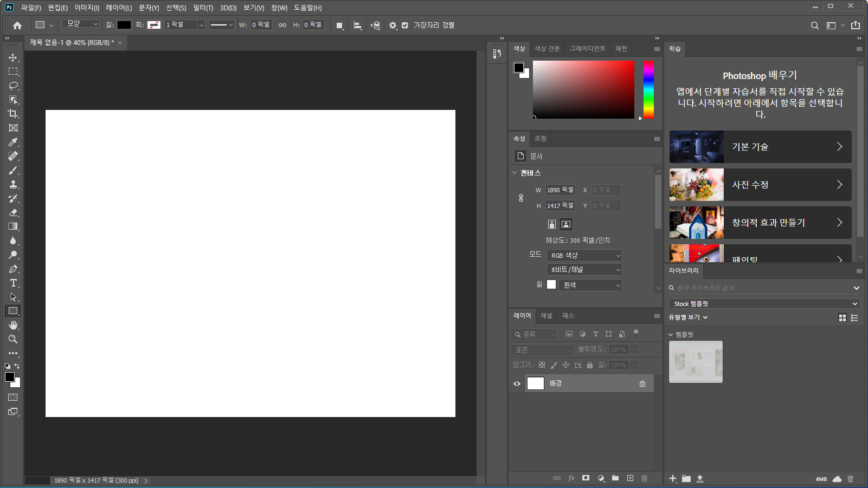Viewport: 868px width, 488px height.
Task: Open the stroke line style dropdown
Action: click(221, 25)
